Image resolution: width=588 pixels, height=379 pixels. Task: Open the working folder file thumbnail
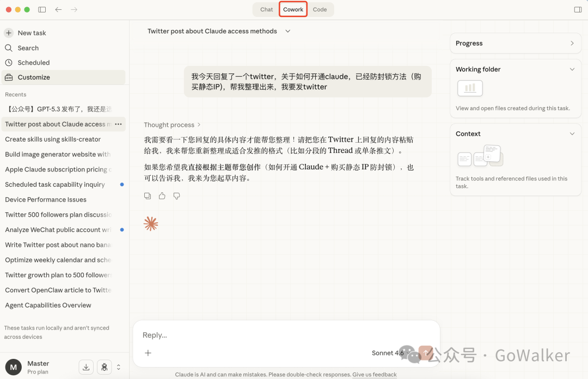[x=470, y=88]
